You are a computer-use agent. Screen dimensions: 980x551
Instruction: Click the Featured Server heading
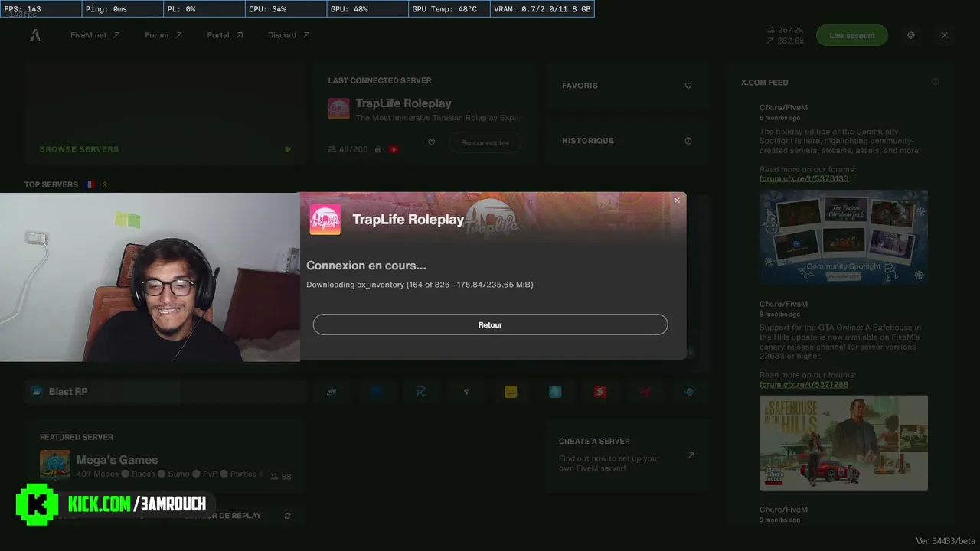click(x=77, y=437)
